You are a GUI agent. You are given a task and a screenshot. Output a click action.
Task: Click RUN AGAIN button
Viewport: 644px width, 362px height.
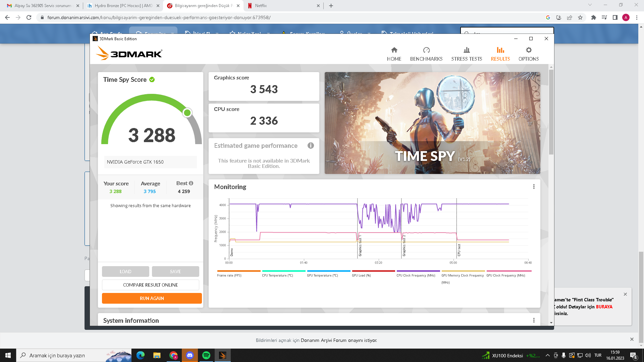[152, 298]
